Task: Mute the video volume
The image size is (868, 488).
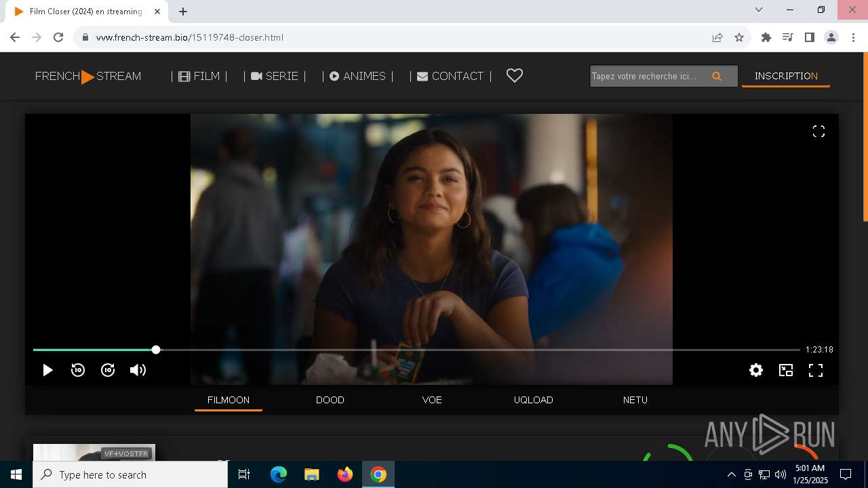Action: (138, 370)
